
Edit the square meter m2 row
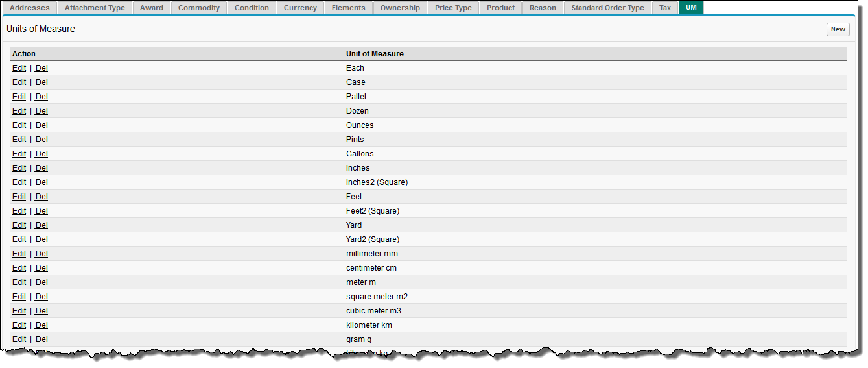coord(19,297)
